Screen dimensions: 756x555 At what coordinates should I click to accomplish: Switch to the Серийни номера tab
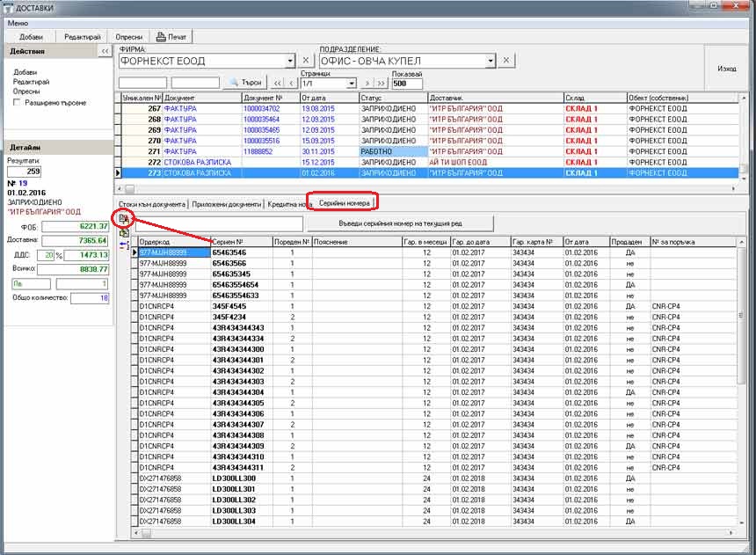(x=345, y=203)
